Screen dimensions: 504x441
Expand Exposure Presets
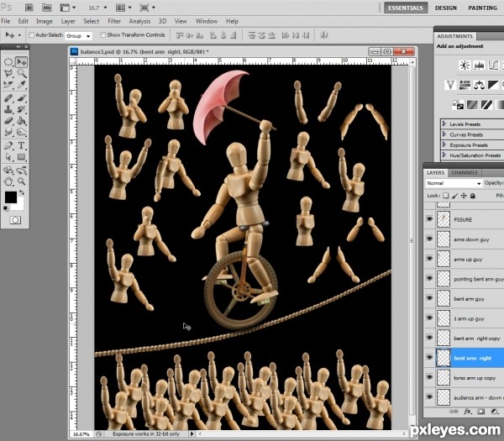coord(444,144)
